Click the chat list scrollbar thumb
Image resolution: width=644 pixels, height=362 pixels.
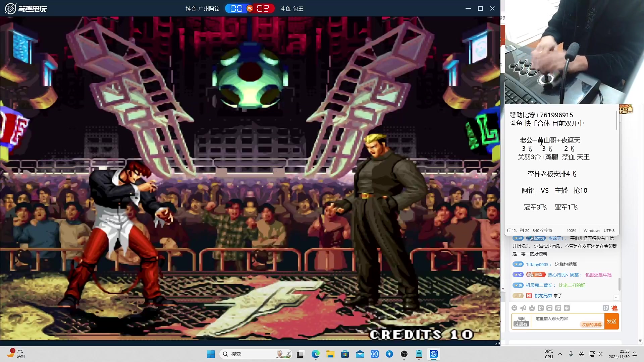point(619,284)
